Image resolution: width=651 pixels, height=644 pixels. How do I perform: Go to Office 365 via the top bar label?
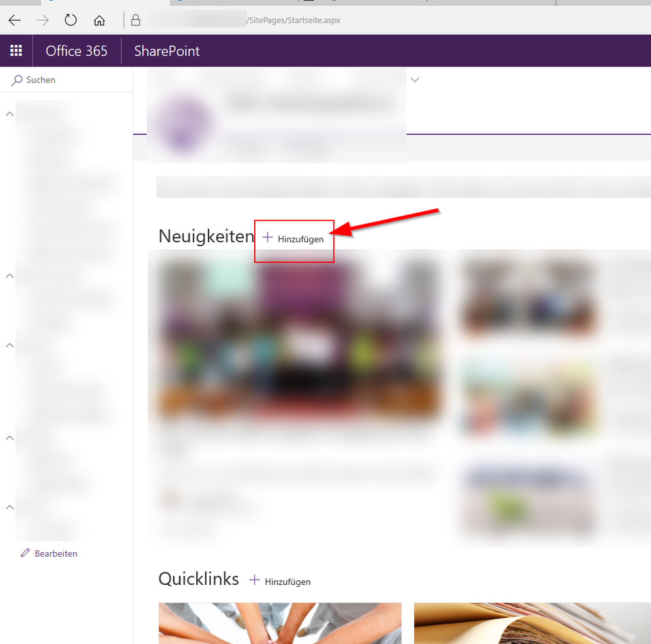tap(76, 50)
